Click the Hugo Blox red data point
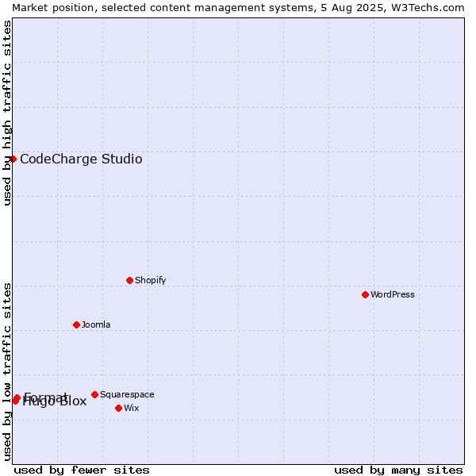 click(x=16, y=401)
